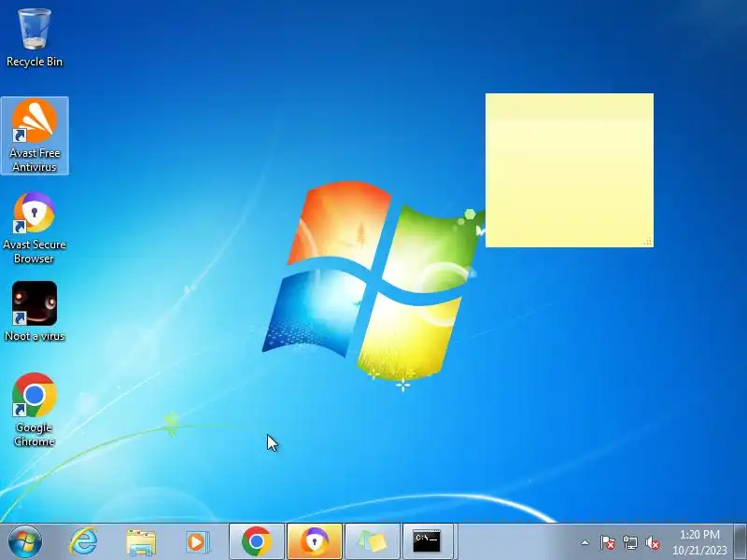Activate the Sticky Notes taskbar button

[x=372, y=542]
